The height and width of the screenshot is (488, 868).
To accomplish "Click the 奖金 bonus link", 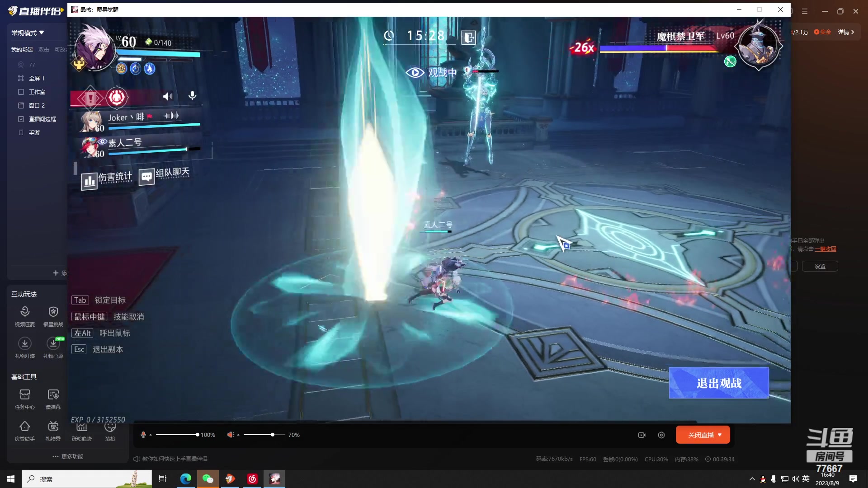I will (x=822, y=32).
